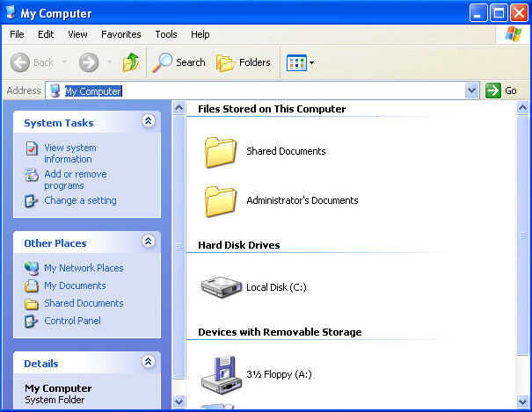The height and width of the screenshot is (412, 532).
Task: Click the 3½ Floppy (A:) label
Action: (279, 374)
